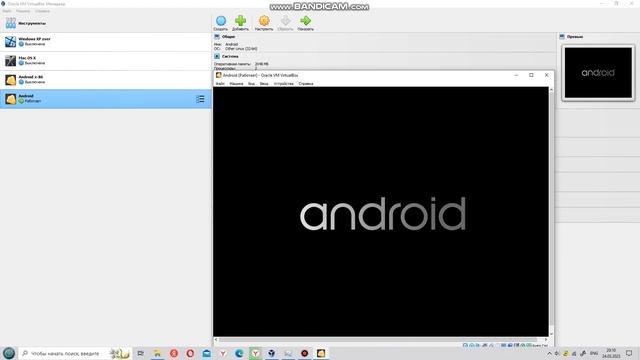Click the scroll-left arrow of the VM window
640x360 pixels.
[x=216, y=340]
